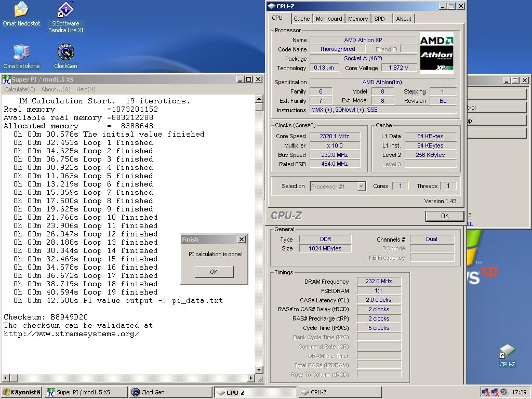The width and height of the screenshot is (532, 399).
Task: Switch to Super PI taskbar button
Action: [x=86, y=392]
